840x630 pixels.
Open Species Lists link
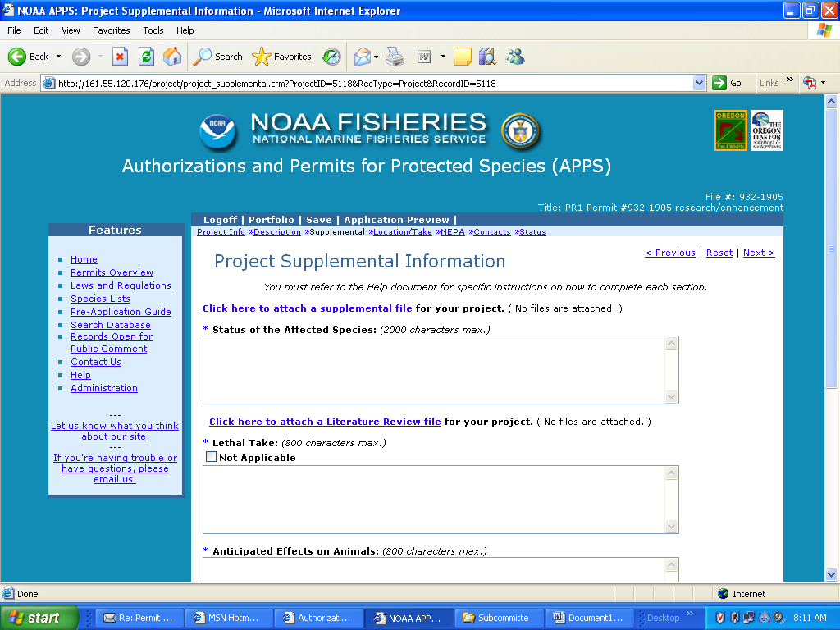pos(100,299)
